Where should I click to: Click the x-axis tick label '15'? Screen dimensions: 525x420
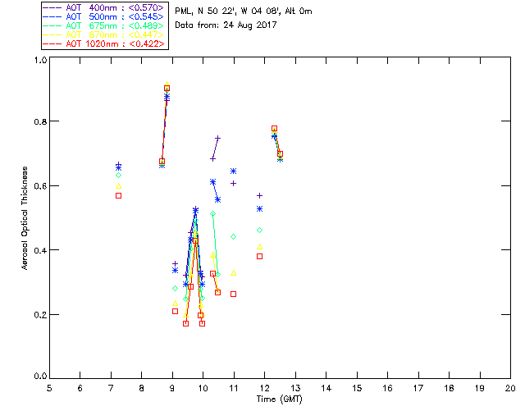coord(357,388)
